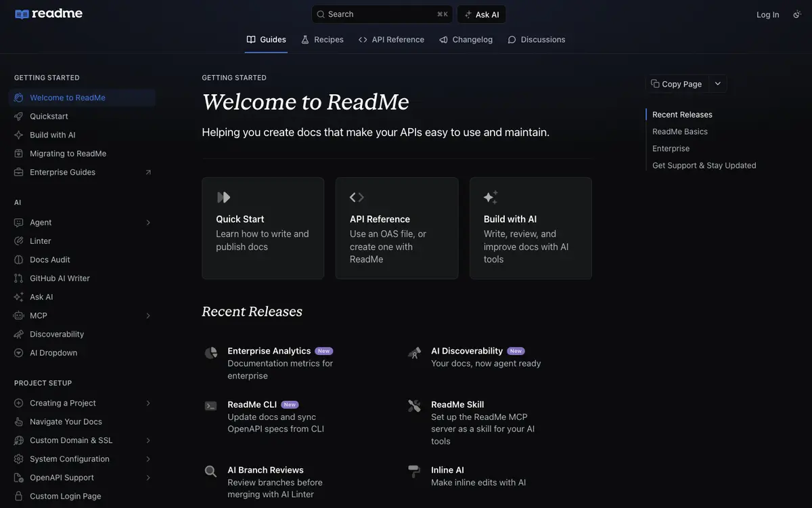Click the Agent sidebar icon

pos(18,222)
